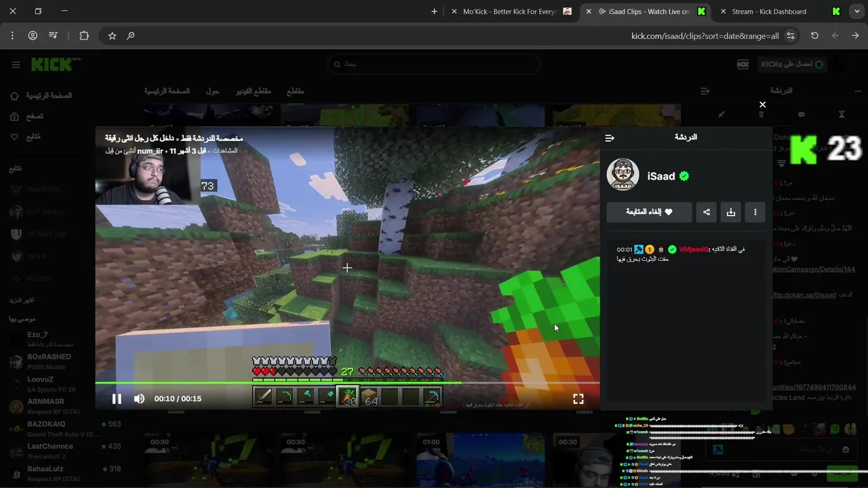Click the unfollow heart button
Screen dimensions: 868x488
(x=649, y=212)
